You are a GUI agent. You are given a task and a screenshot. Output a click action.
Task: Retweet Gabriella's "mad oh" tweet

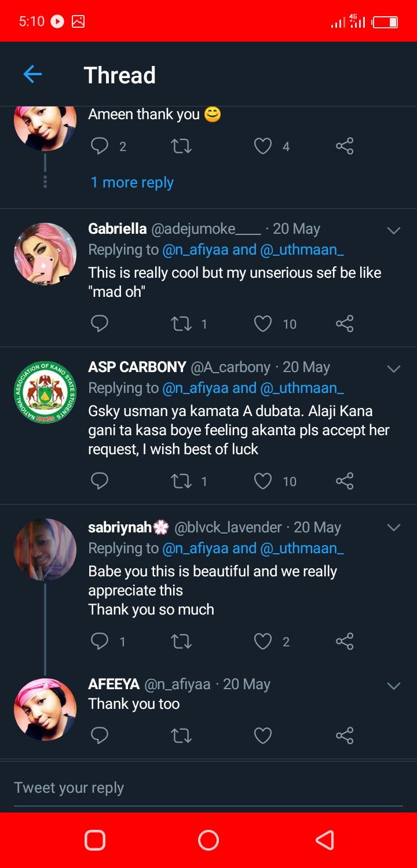pos(181,323)
